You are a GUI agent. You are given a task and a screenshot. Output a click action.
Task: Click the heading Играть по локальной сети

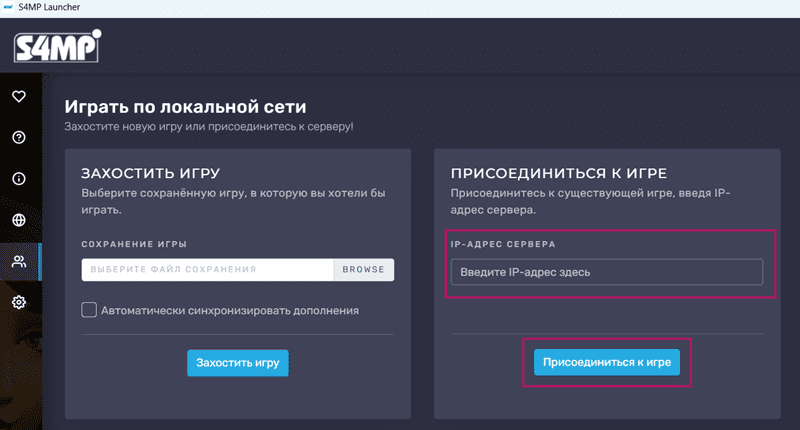point(185,107)
